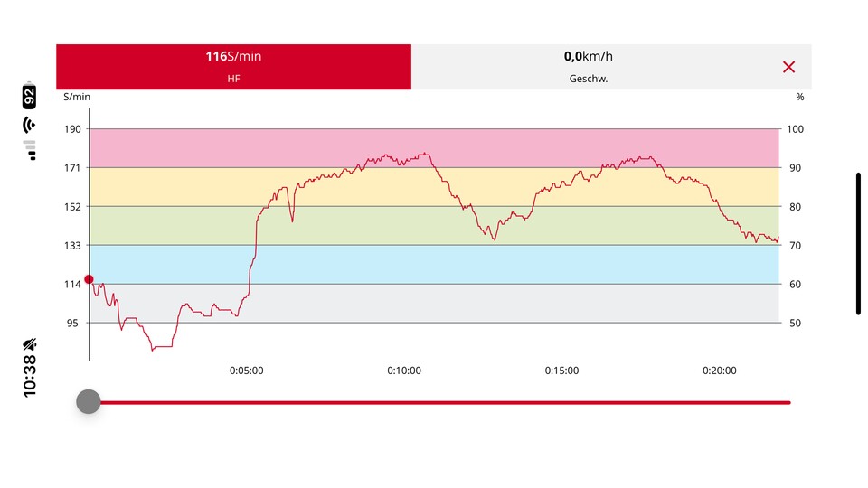Tap the Wi-Fi status icon
Image resolution: width=868 pixels, height=488 pixels.
[x=30, y=124]
